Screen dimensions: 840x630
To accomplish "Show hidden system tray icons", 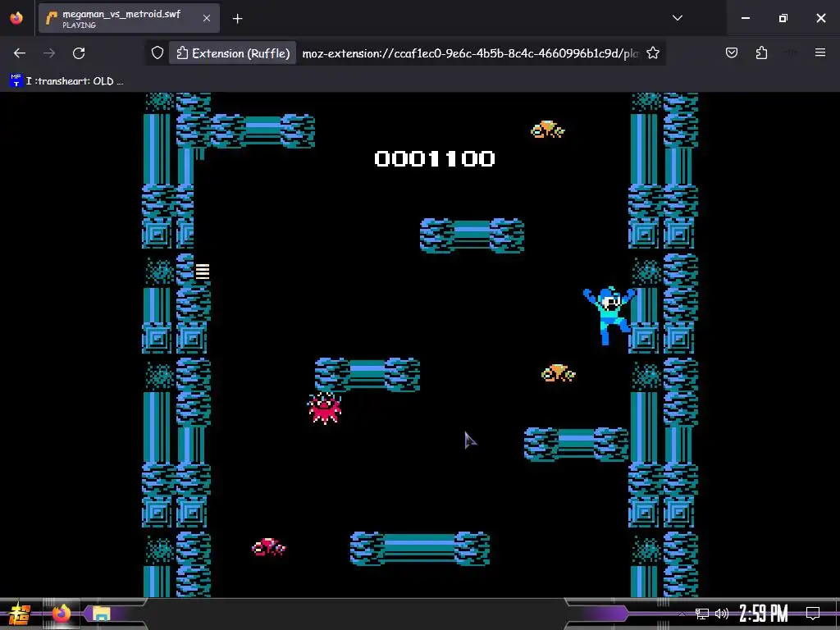I will 681,614.
